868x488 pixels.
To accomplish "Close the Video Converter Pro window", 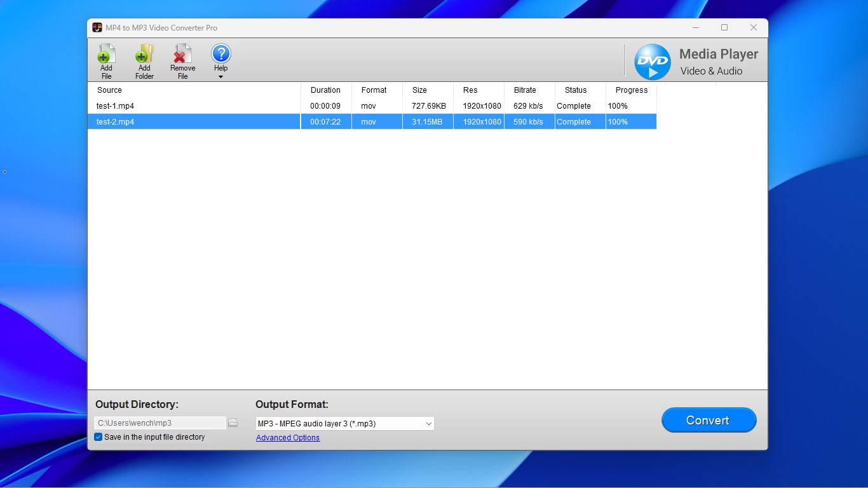I will click(754, 27).
